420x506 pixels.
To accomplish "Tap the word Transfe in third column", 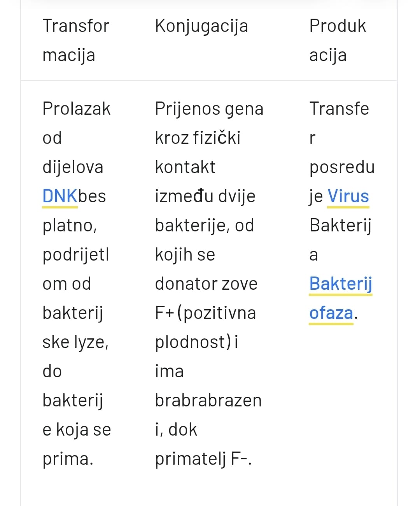I will [339, 109].
